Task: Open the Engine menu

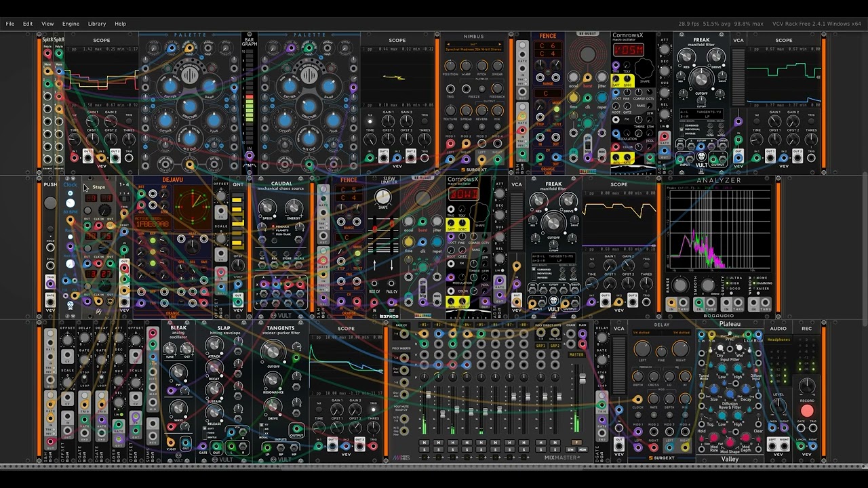Action: [71, 24]
